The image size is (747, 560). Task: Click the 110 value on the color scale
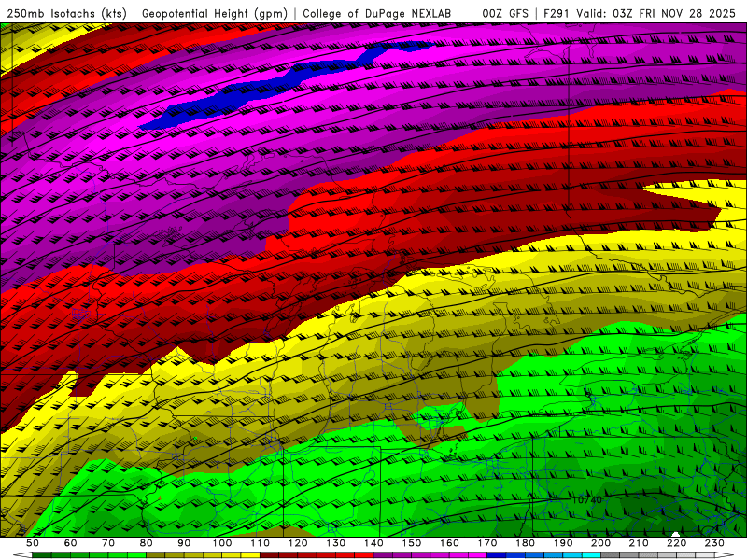[x=260, y=543]
